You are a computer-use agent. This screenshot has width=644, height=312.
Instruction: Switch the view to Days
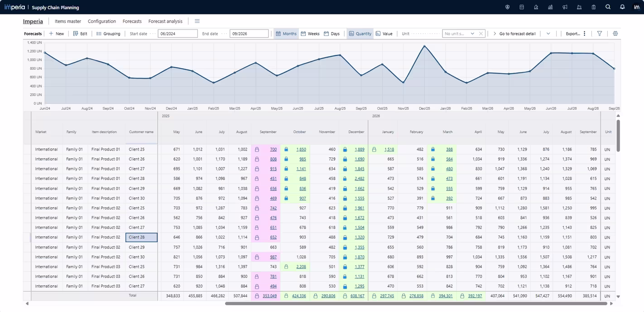(332, 34)
